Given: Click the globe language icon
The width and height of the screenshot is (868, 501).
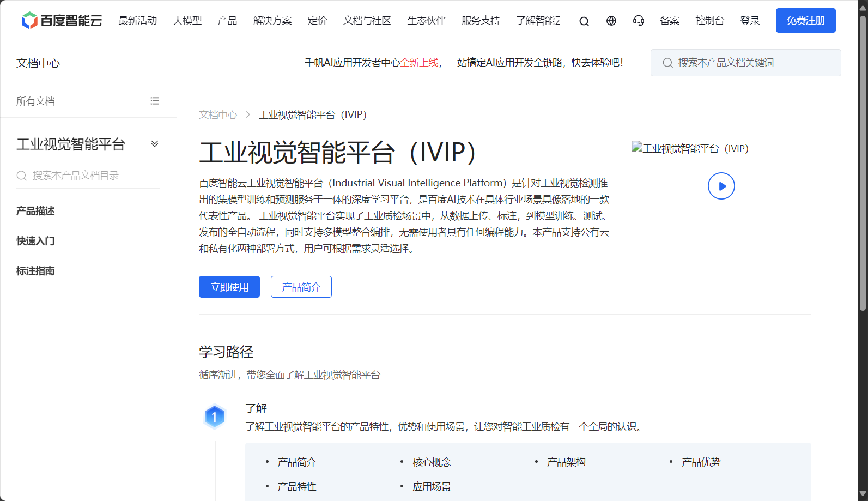Looking at the screenshot, I should coord(611,21).
